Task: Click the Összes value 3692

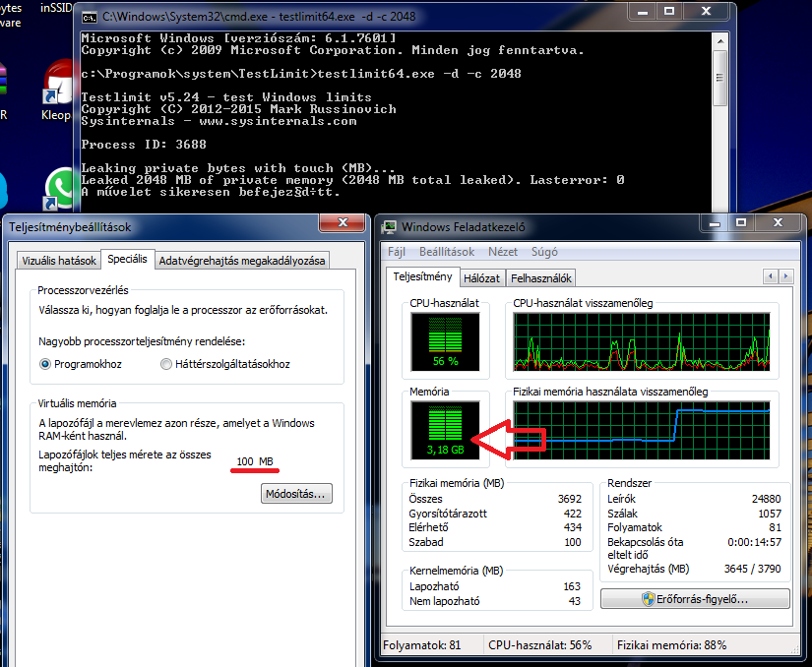Action: (570, 499)
